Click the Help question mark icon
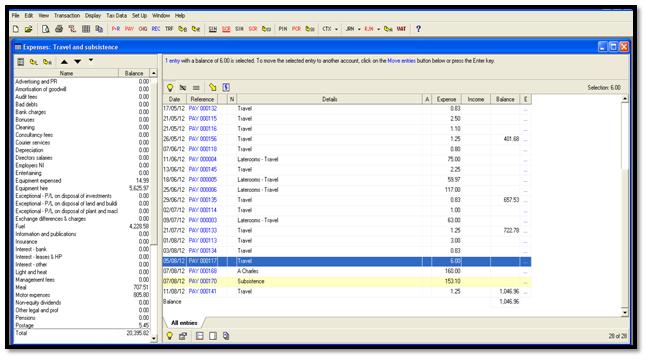 click(x=418, y=29)
